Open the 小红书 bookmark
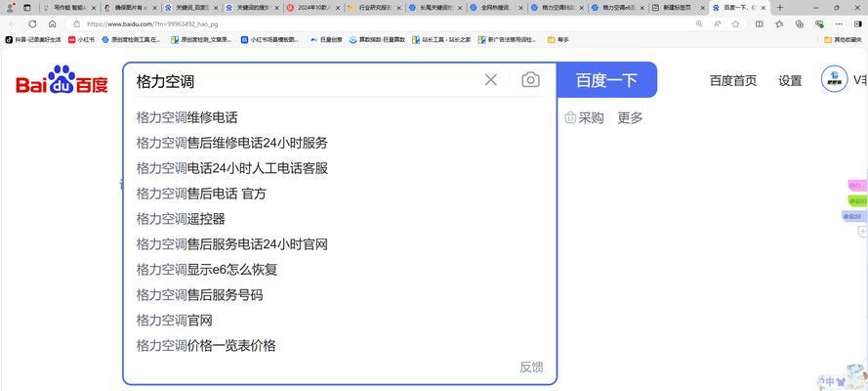The image size is (868, 391). 81,40
